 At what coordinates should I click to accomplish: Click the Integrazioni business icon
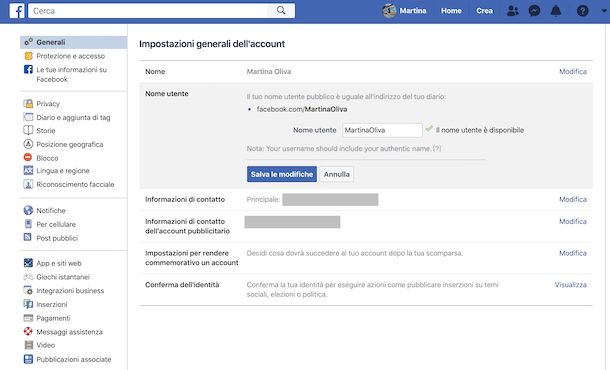tap(28, 291)
